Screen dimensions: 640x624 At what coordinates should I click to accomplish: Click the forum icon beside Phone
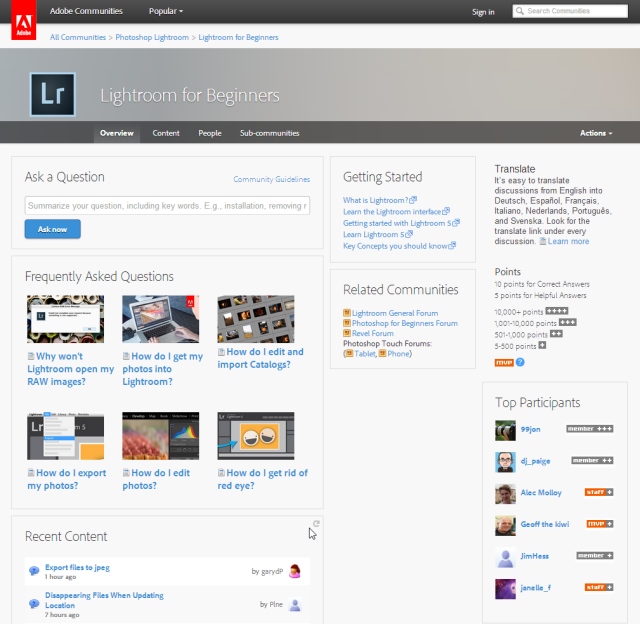click(382, 353)
